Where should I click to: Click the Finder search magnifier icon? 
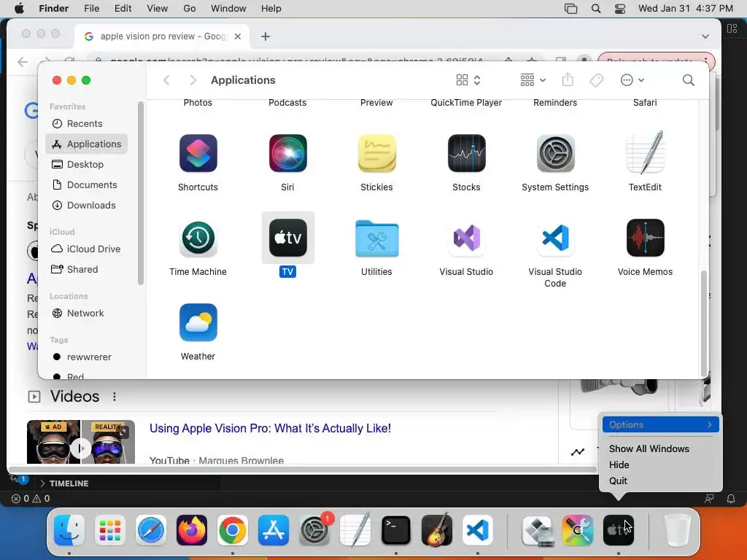coord(689,80)
